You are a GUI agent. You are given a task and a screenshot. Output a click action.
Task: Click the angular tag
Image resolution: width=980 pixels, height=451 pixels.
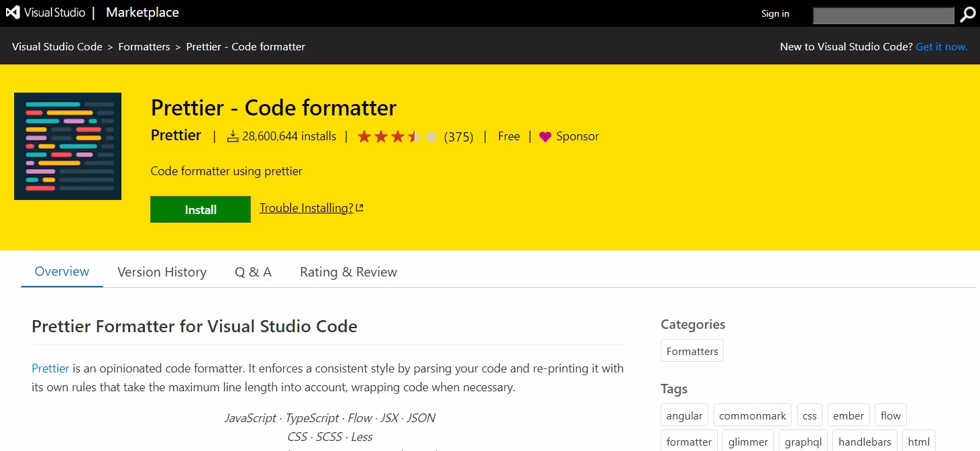[x=684, y=415]
